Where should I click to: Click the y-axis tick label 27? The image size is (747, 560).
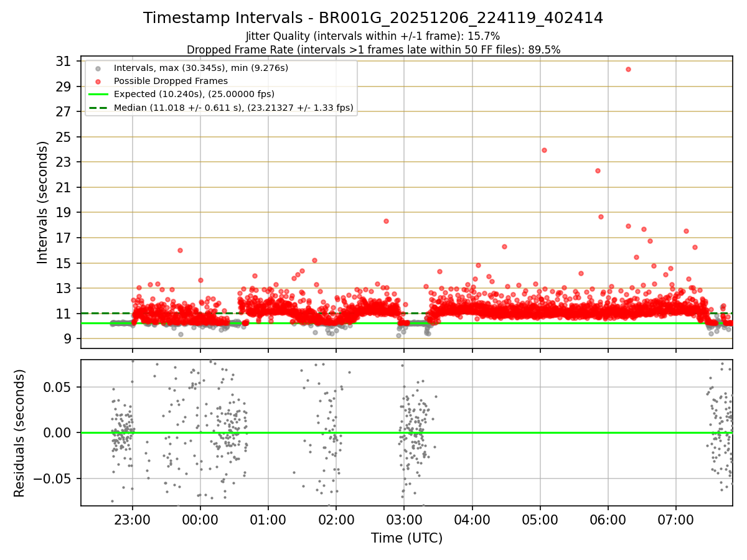(63, 111)
